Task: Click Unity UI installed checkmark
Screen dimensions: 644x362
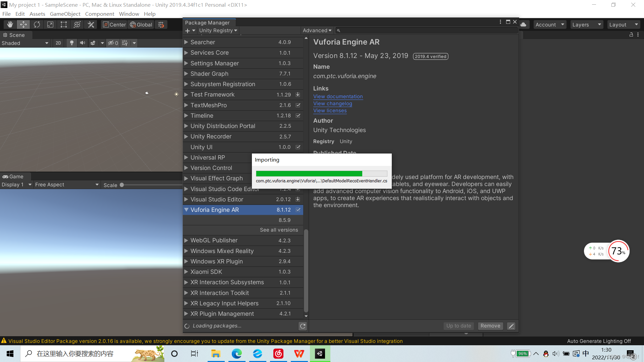Action: click(x=298, y=147)
